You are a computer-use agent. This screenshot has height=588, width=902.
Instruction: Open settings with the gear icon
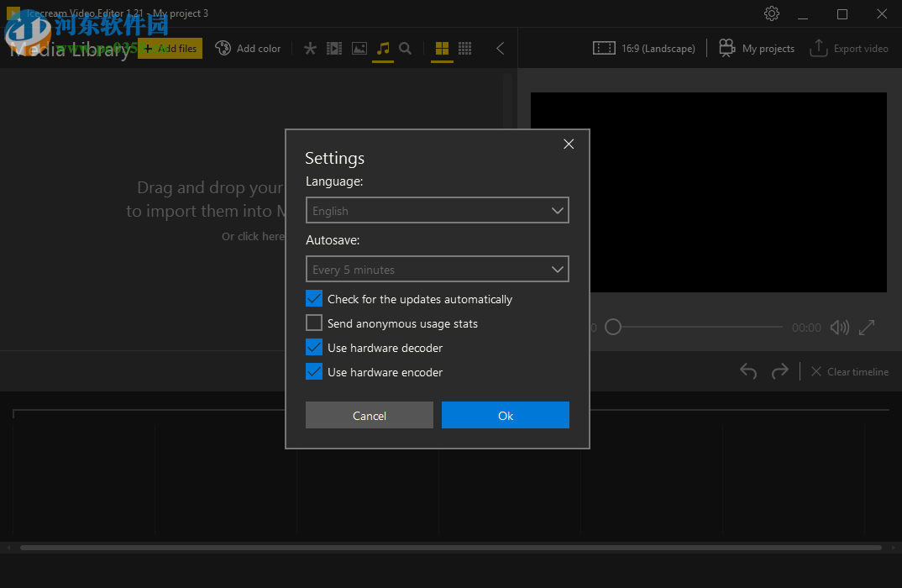click(x=772, y=13)
